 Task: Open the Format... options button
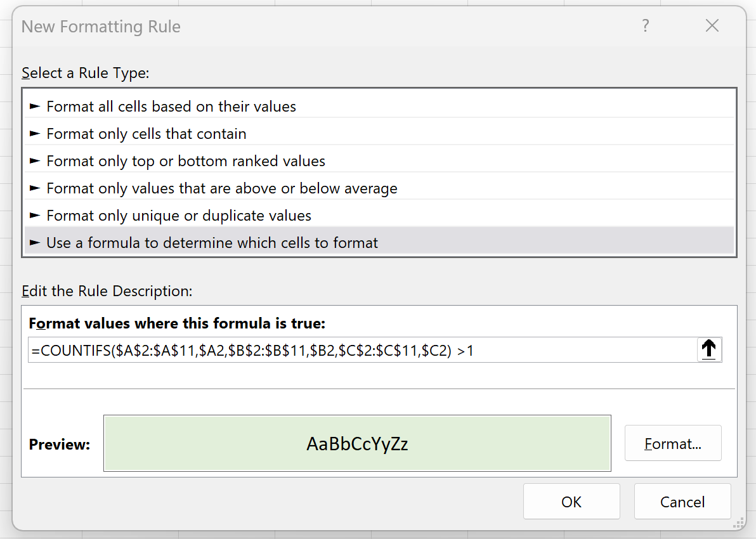[673, 443]
